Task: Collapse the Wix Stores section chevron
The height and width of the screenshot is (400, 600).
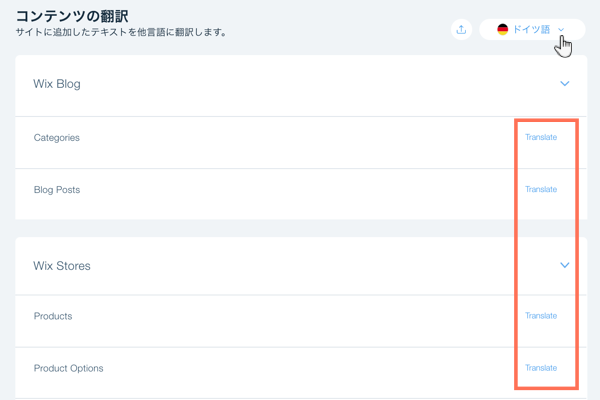Action: coord(565,266)
